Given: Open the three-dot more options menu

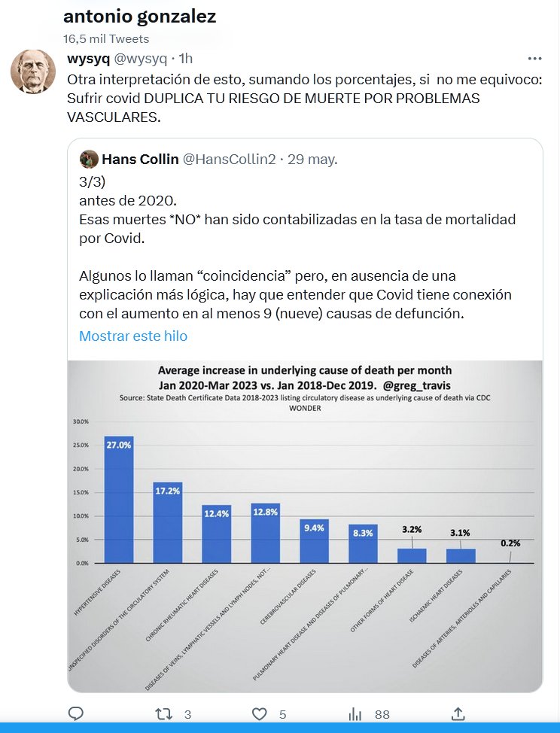Looking at the screenshot, I should [535, 58].
